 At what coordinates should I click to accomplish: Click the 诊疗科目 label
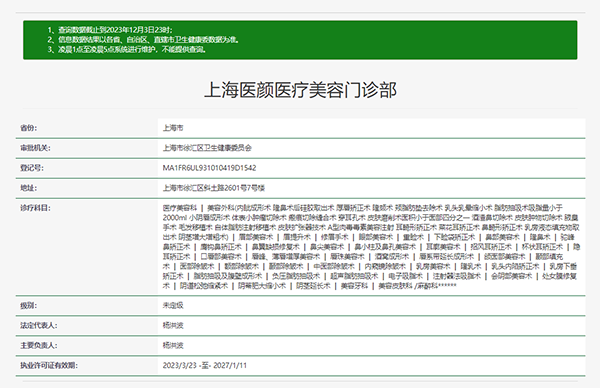tap(35, 208)
